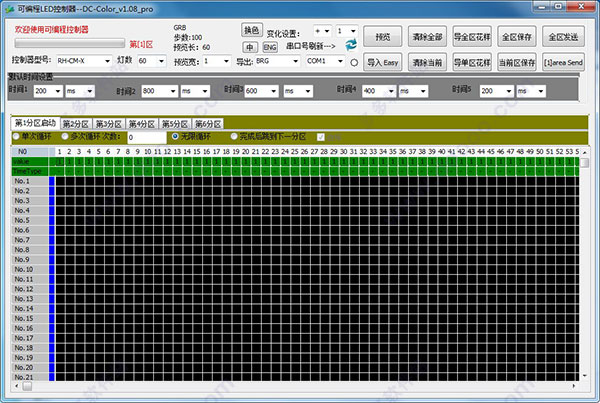
Task: Expand the 时间2 value dropdown showing 800
Action: coord(173,91)
